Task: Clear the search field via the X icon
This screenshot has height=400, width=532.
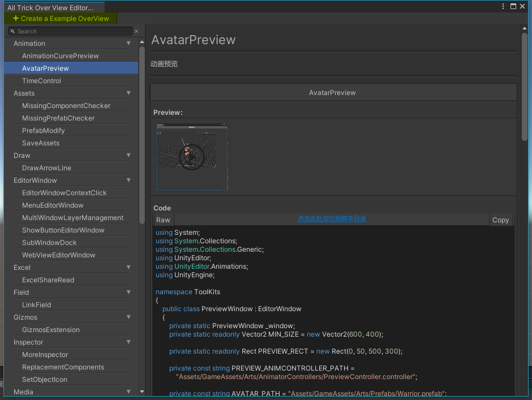Action: tap(136, 31)
